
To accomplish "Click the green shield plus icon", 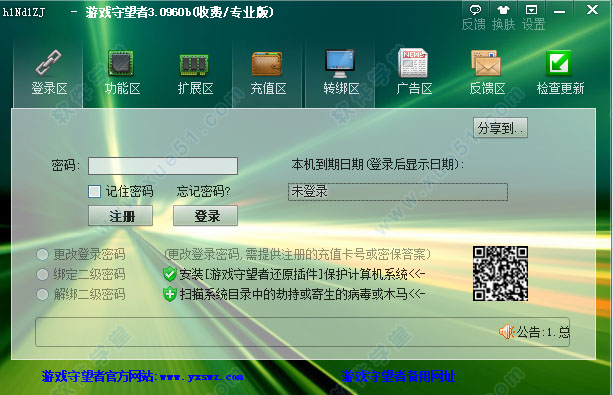I will pos(170,294).
